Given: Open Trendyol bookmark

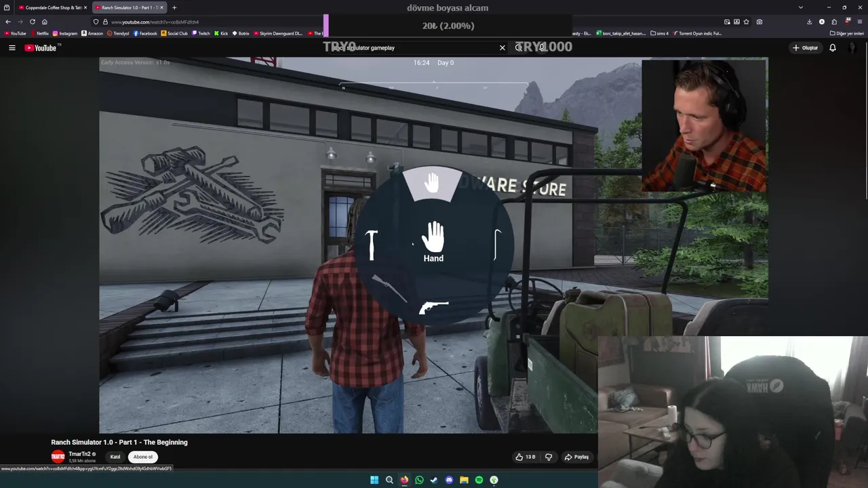Looking at the screenshot, I should pos(118,33).
